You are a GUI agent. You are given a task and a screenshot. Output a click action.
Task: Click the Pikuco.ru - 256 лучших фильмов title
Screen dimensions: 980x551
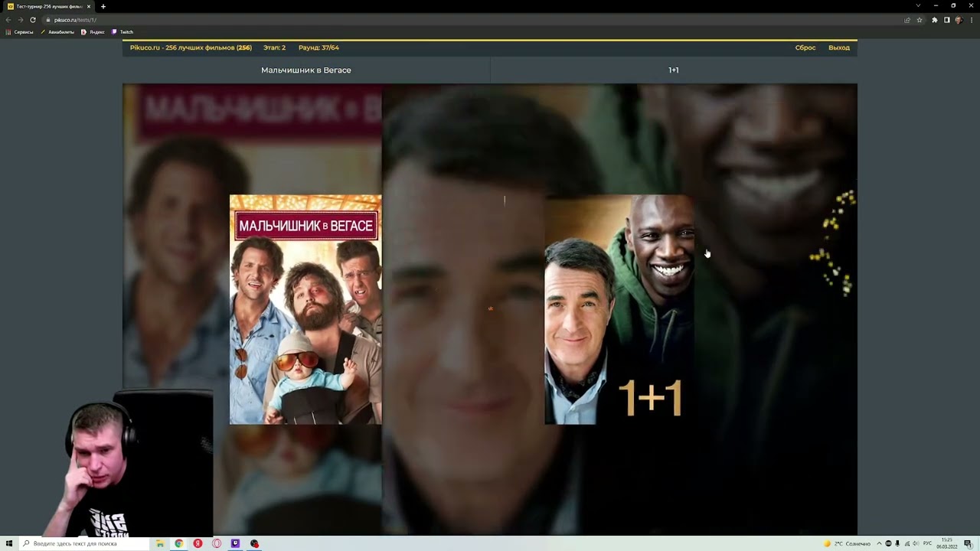pos(191,47)
